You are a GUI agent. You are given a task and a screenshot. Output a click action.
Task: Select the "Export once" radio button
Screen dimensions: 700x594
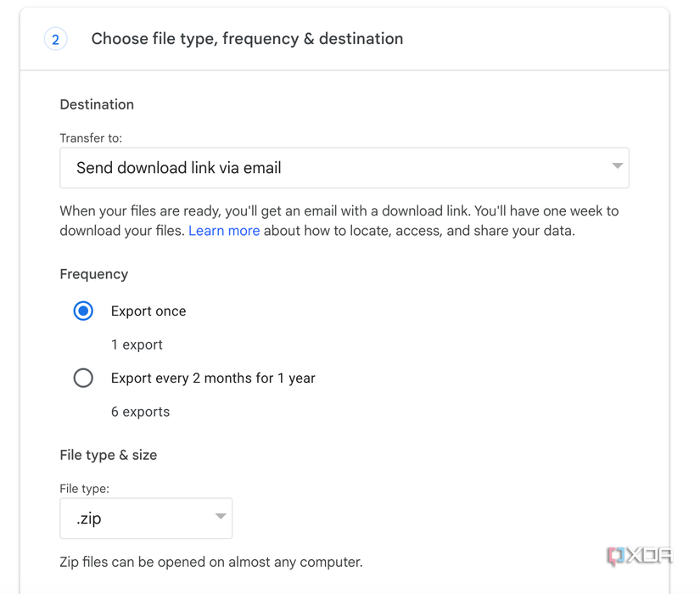(82, 311)
